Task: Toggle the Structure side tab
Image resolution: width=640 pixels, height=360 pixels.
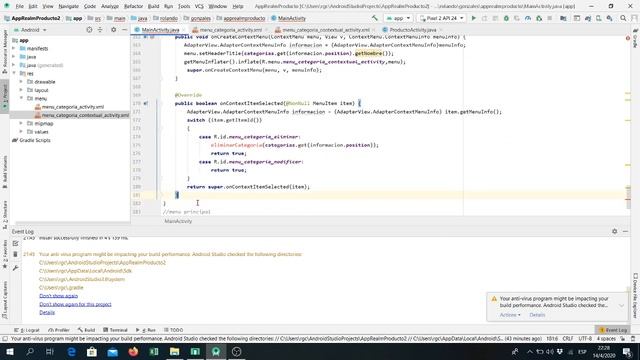Action: coord(5,214)
